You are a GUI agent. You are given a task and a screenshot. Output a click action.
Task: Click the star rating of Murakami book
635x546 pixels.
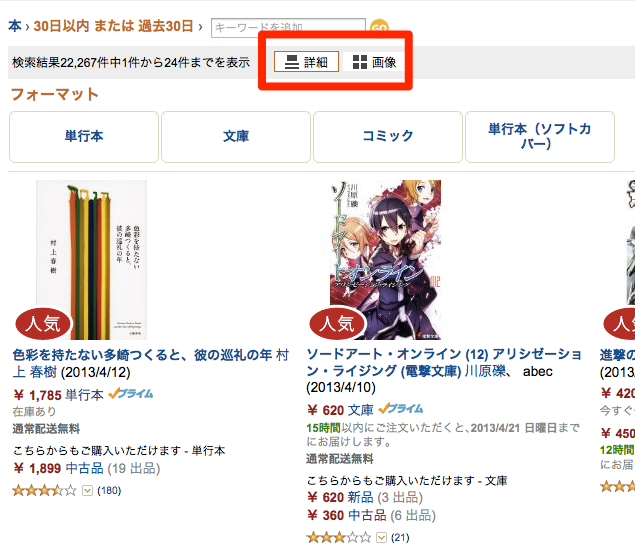click(45, 491)
